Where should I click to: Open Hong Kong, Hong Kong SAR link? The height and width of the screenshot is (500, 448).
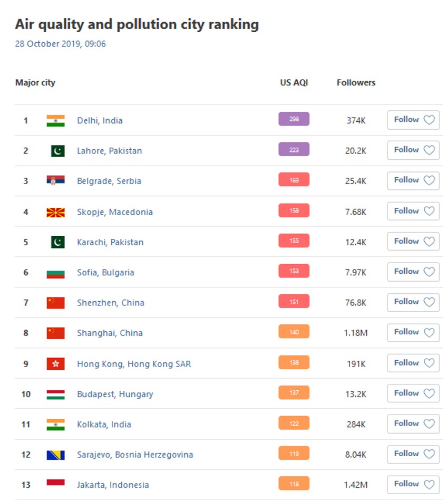134,364
